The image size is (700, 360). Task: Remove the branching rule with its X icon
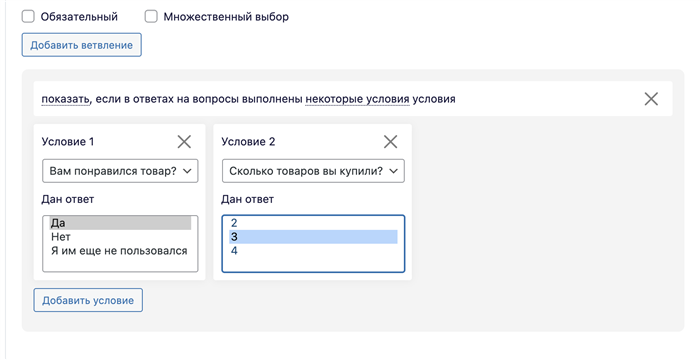[x=651, y=99]
